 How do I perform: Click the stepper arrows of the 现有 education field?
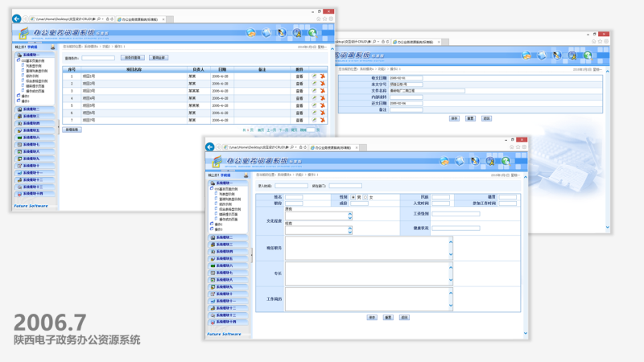click(x=350, y=231)
